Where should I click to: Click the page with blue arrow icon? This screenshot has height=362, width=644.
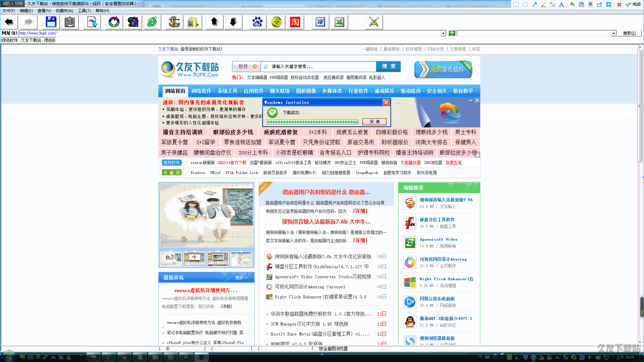(92, 22)
